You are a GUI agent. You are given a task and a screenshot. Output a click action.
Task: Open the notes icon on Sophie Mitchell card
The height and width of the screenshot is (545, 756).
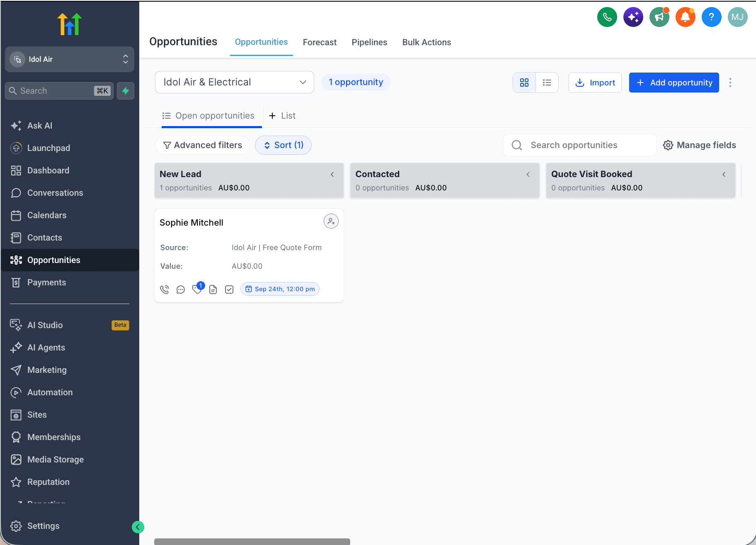pyautogui.click(x=213, y=290)
